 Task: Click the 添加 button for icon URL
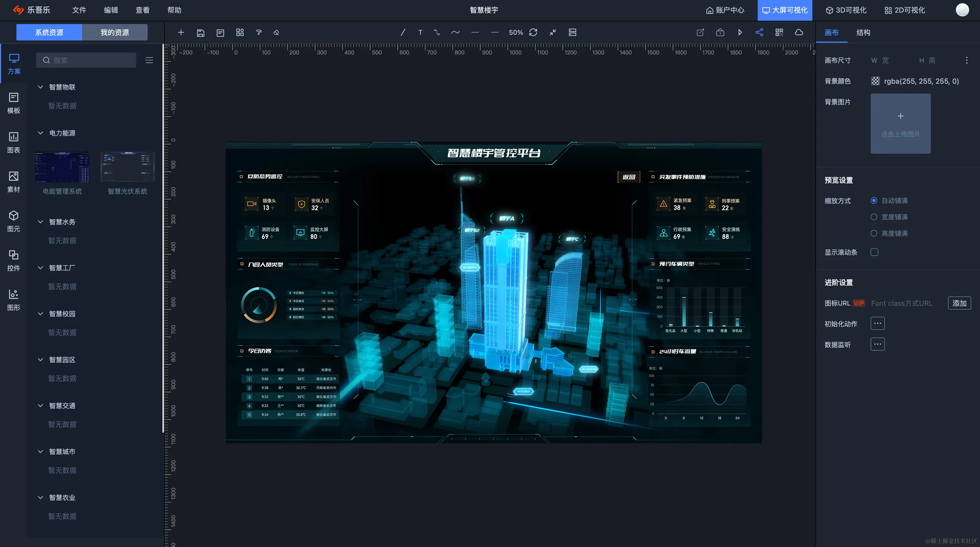959,303
